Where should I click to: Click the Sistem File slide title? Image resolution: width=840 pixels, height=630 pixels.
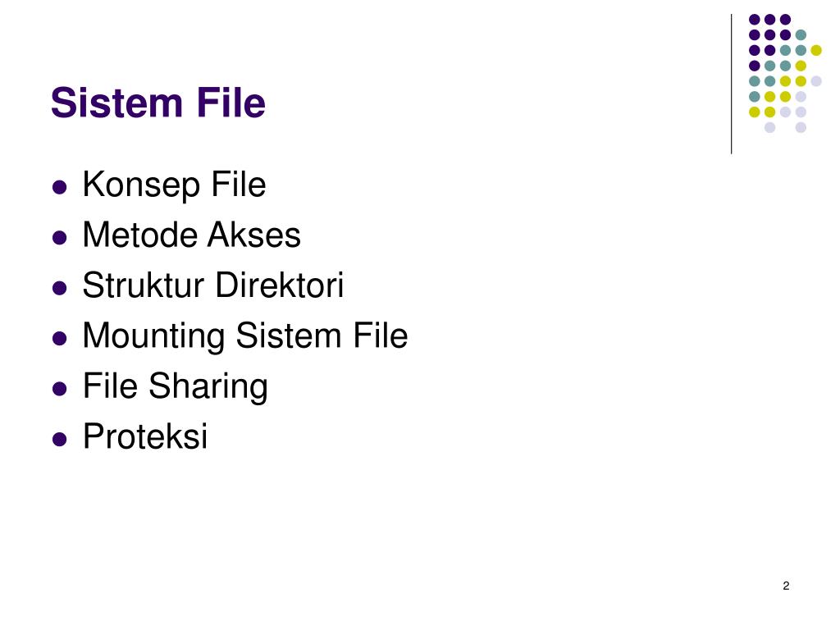tap(158, 103)
